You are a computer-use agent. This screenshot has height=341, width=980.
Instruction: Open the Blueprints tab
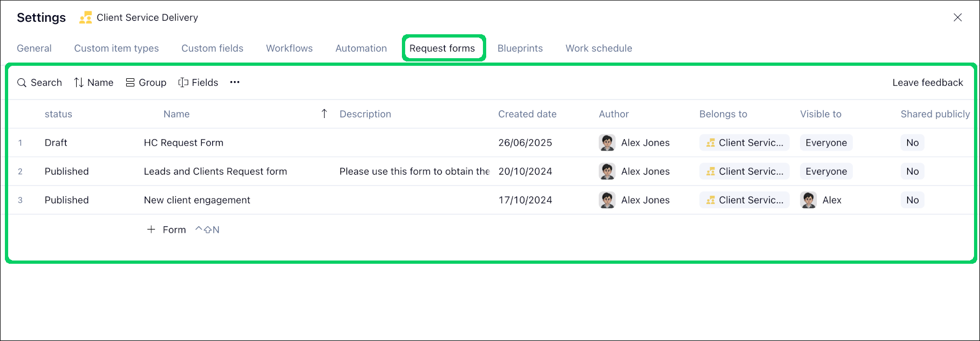pyautogui.click(x=520, y=48)
